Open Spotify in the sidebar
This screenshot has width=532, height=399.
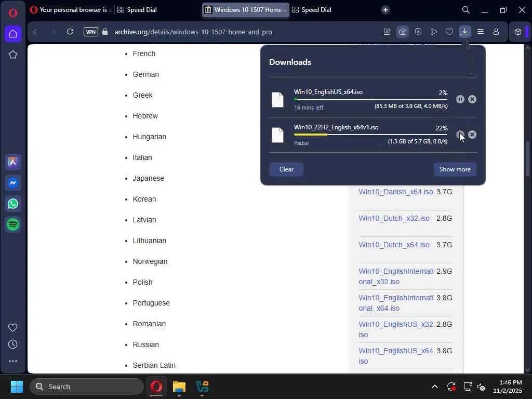click(x=13, y=224)
